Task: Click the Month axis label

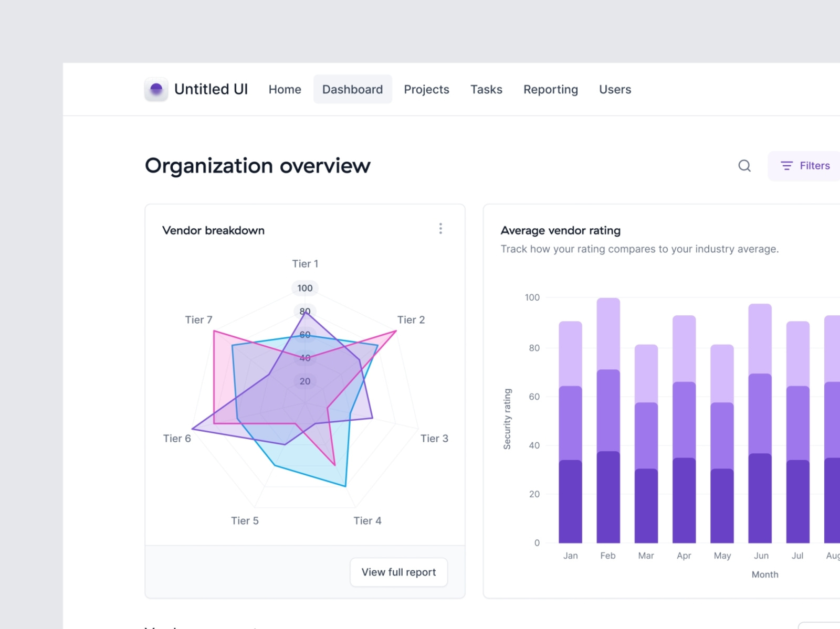Action: (764, 574)
